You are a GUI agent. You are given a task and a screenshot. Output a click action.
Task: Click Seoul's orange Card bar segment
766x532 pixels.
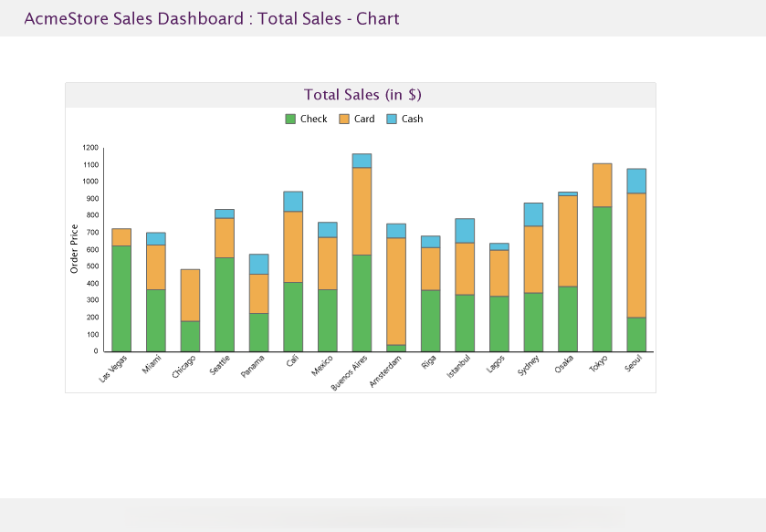click(636, 255)
